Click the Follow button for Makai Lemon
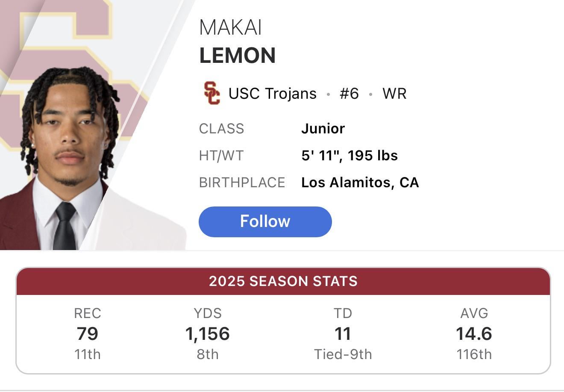Image resolution: width=564 pixels, height=392 pixels. tap(265, 221)
